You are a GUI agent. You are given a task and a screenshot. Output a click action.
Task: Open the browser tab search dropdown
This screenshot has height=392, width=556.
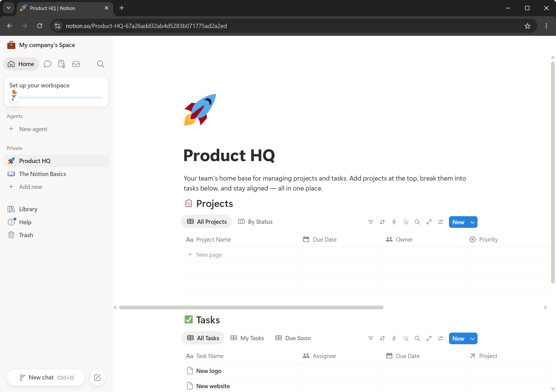coord(9,8)
